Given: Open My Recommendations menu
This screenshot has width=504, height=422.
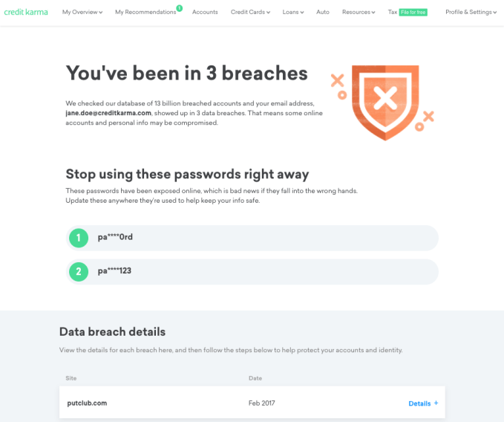Looking at the screenshot, I should (x=145, y=13).
